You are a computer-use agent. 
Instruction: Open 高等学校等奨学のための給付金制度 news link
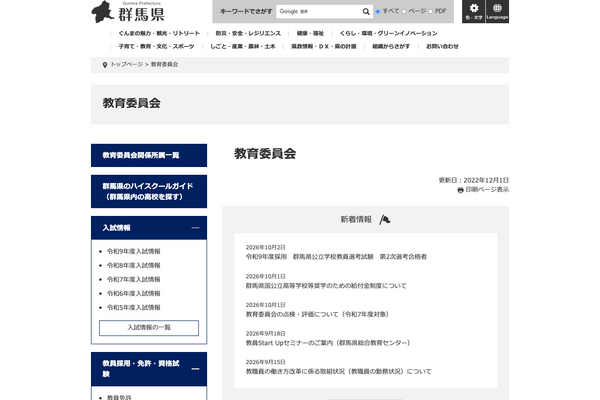(326, 286)
